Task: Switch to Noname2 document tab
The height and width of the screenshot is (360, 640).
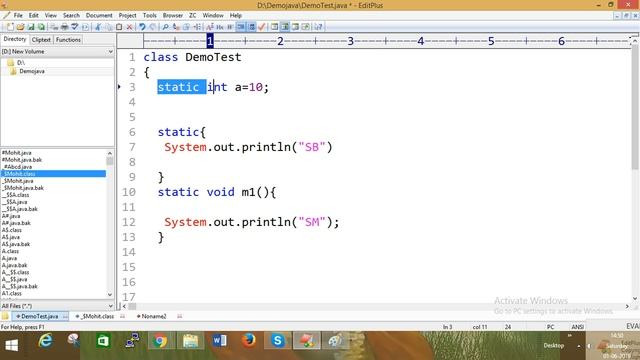Action: (x=153, y=316)
